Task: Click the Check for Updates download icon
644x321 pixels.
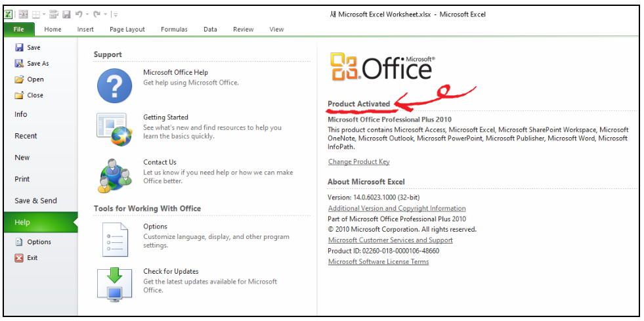Action: tap(115, 284)
